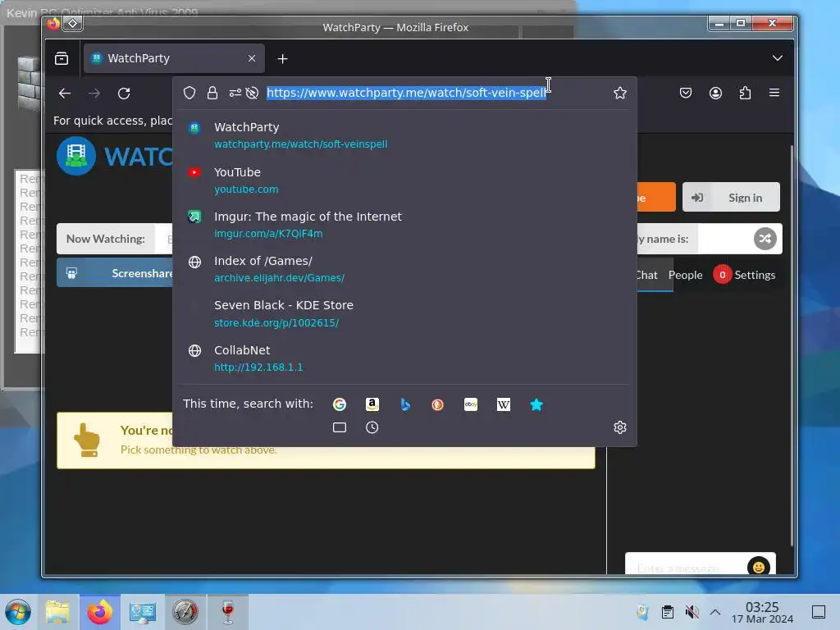Open the Pocket save icon

point(686,93)
